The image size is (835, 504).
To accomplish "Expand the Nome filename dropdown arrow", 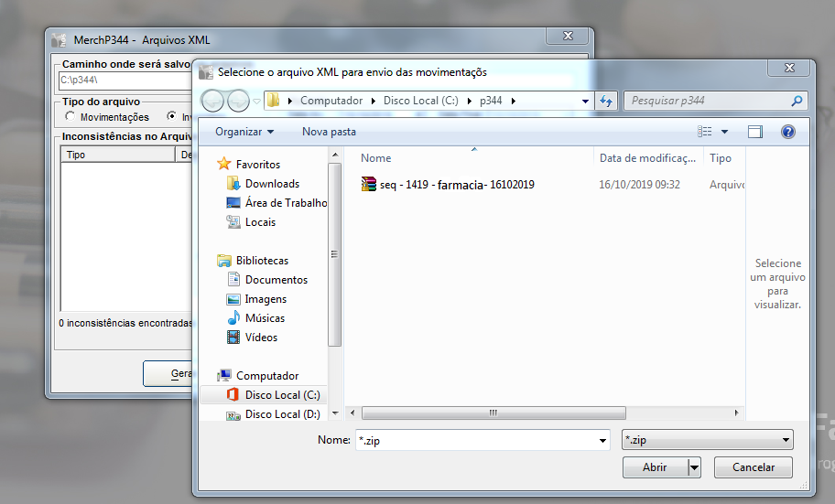I will tap(602, 440).
